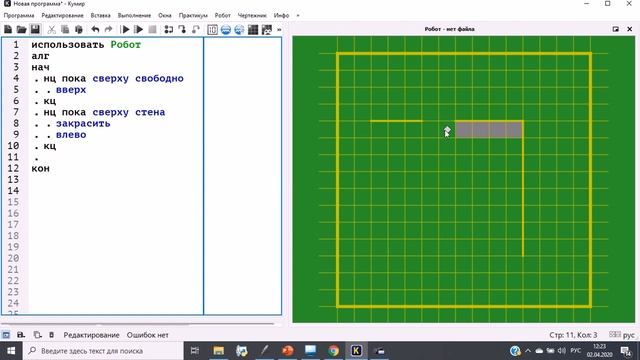Open the Выполнение menu
Viewport: 640px width, 360px height.
coord(134,16)
